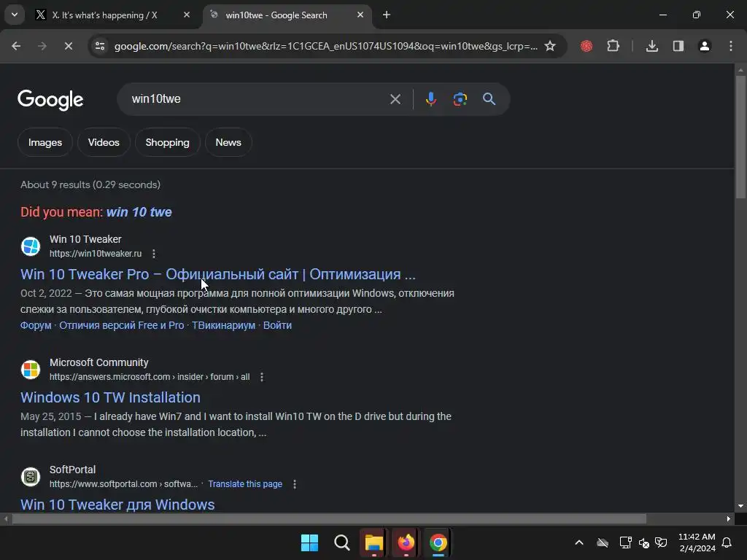
Task: Toggle the browser side panel
Action: (x=678, y=46)
